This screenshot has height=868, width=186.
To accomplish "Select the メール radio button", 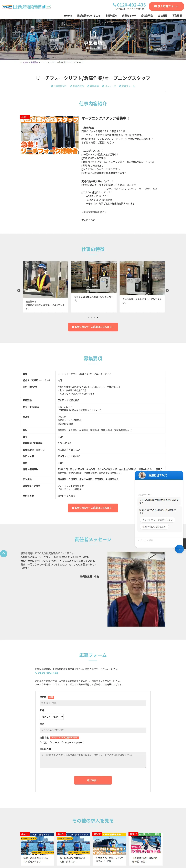I will click(51, 742).
